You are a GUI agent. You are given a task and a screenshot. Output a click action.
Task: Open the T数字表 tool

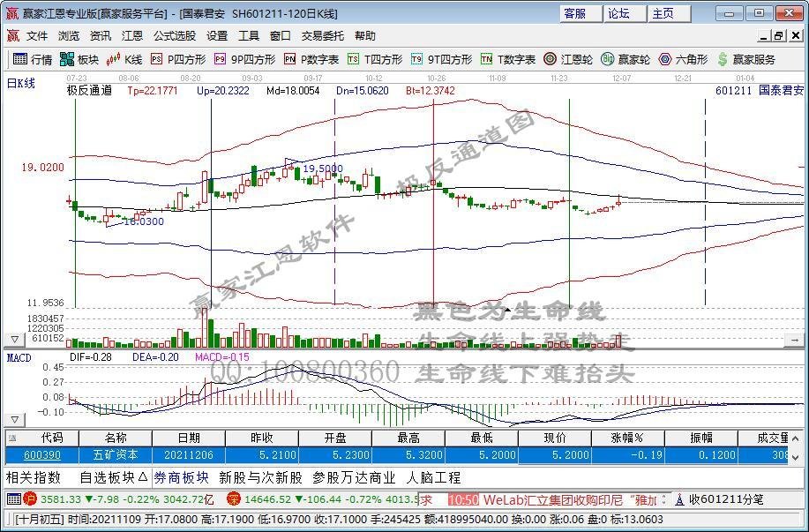click(508, 59)
